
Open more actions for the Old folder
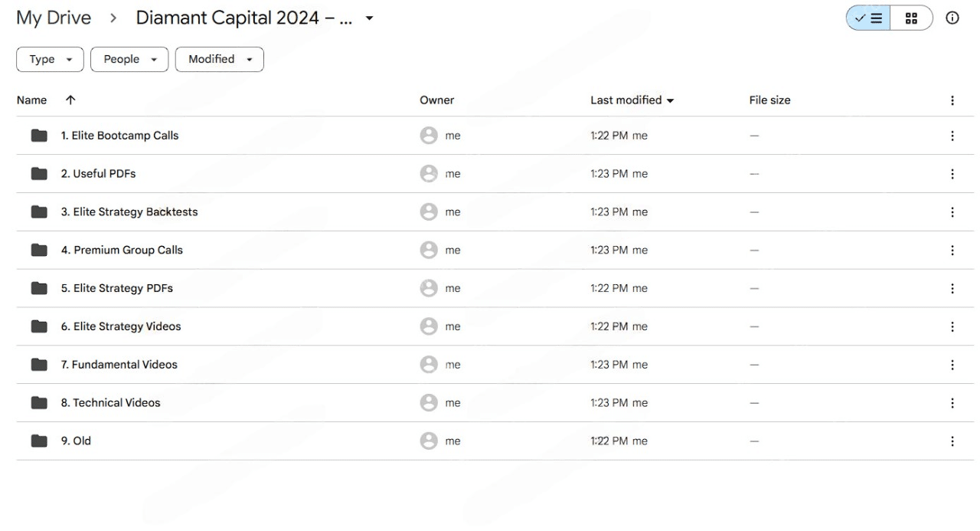[x=952, y=441]
